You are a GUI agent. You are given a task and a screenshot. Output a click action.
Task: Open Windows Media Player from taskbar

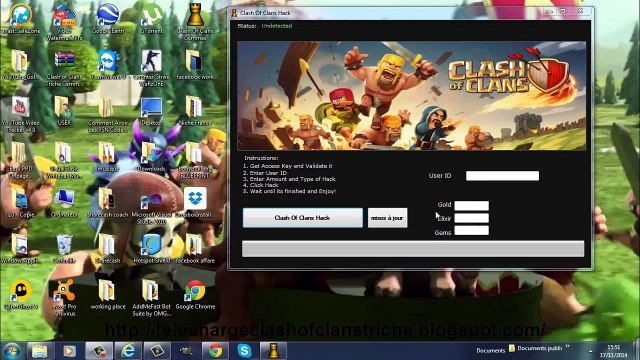(69, 351)
